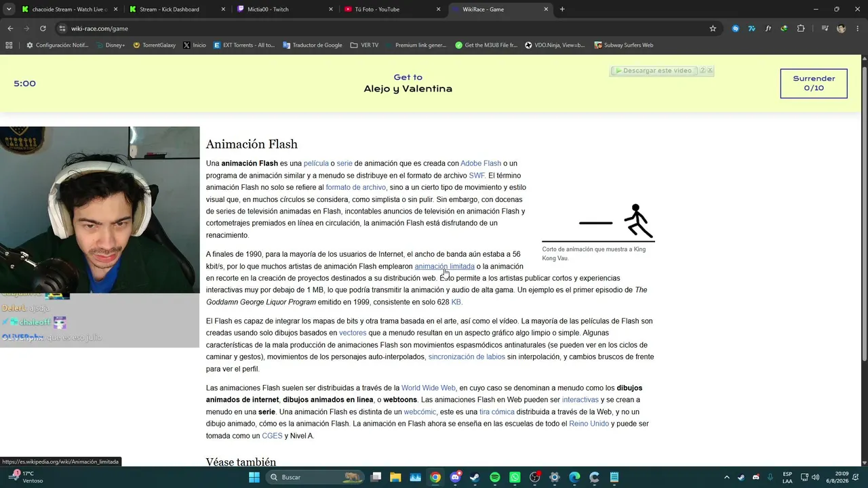868x488 pixels.
Task: Open the Subway Surfers Web bookmark
Action: coord(624,45)
